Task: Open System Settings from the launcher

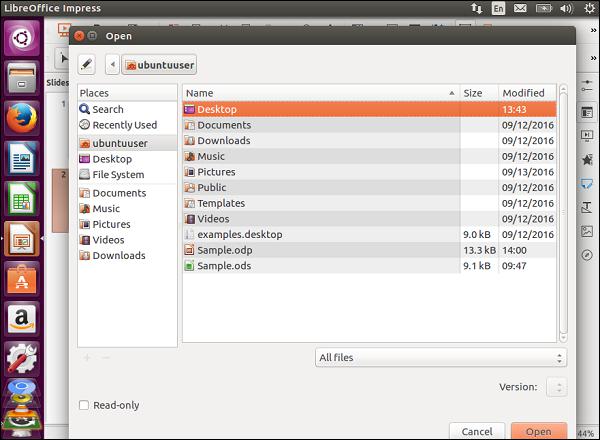Action: (x=21, y=358)
